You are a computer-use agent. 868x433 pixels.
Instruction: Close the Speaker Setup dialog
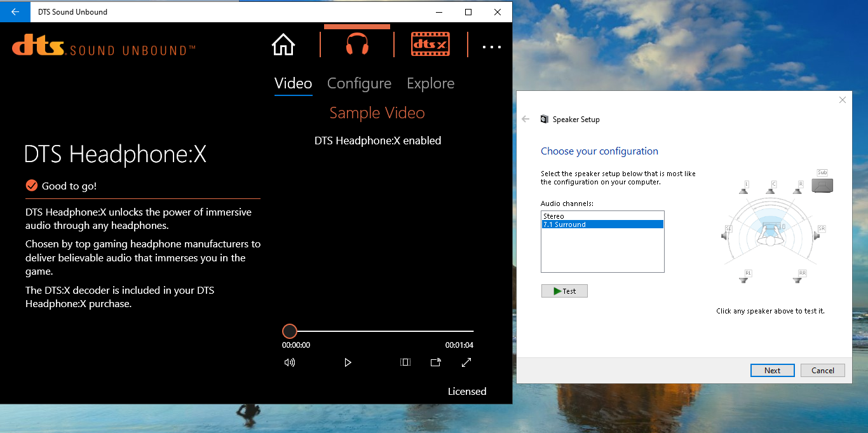click(x=842, y=100)
